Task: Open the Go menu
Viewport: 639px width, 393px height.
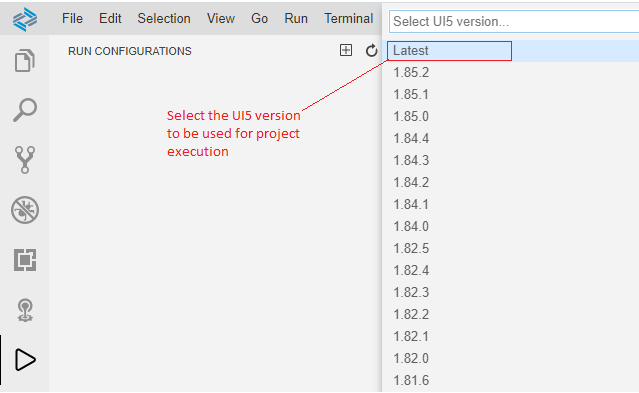Action: coord(259,18)
